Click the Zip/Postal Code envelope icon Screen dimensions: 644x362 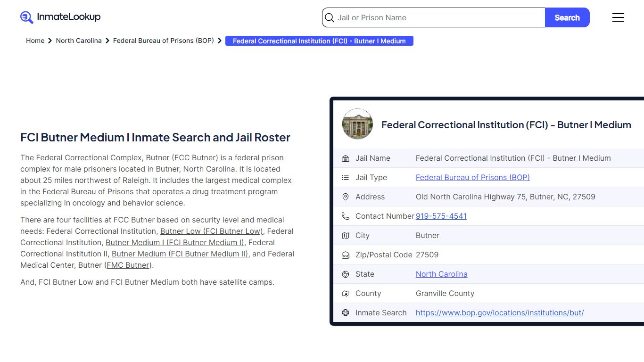[346, 255]
